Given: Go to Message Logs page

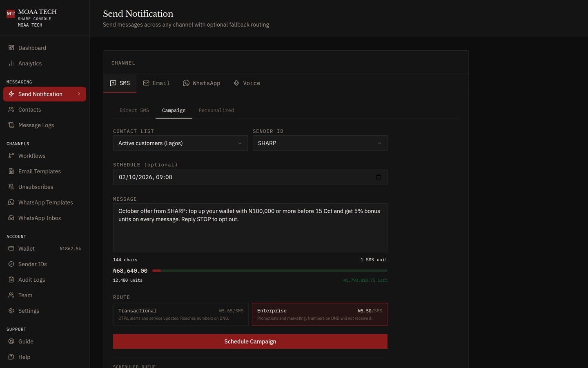Looking at the screenshot, I should point(45,125).
